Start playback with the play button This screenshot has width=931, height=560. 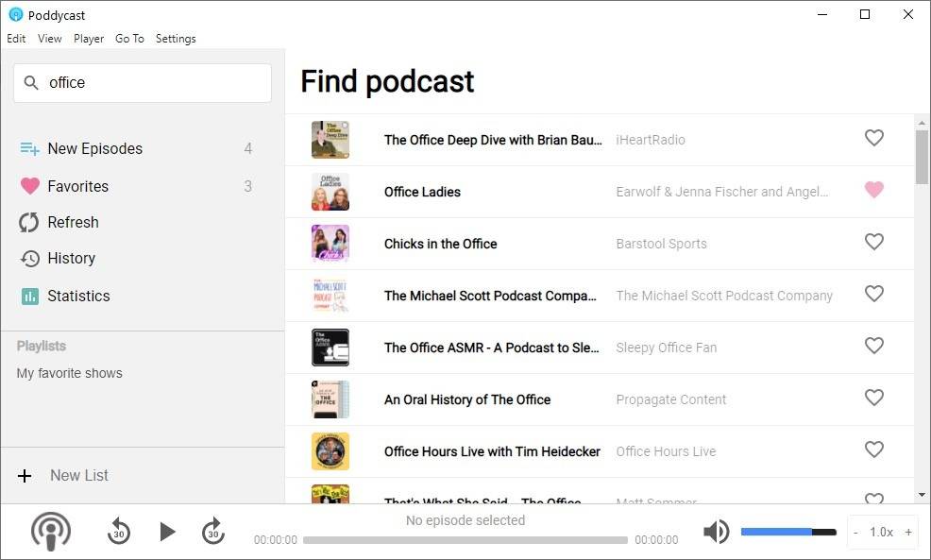pyautogui.click(x=167, y=532)
